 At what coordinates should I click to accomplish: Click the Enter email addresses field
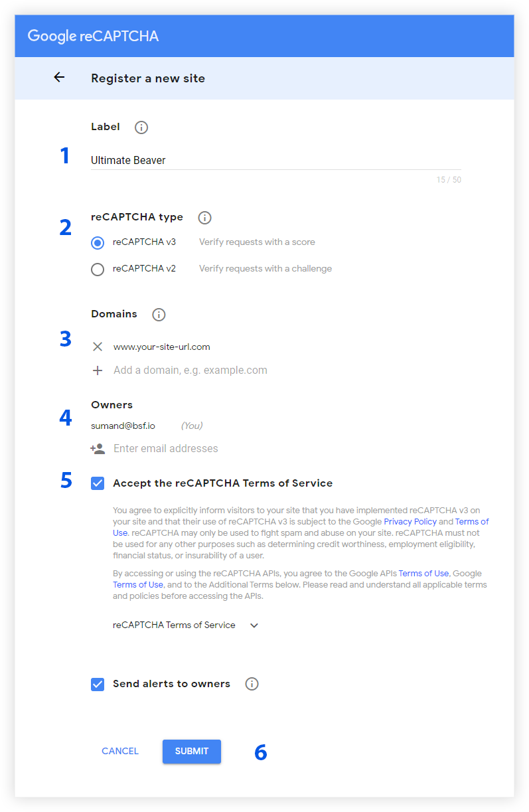[287, 449]
